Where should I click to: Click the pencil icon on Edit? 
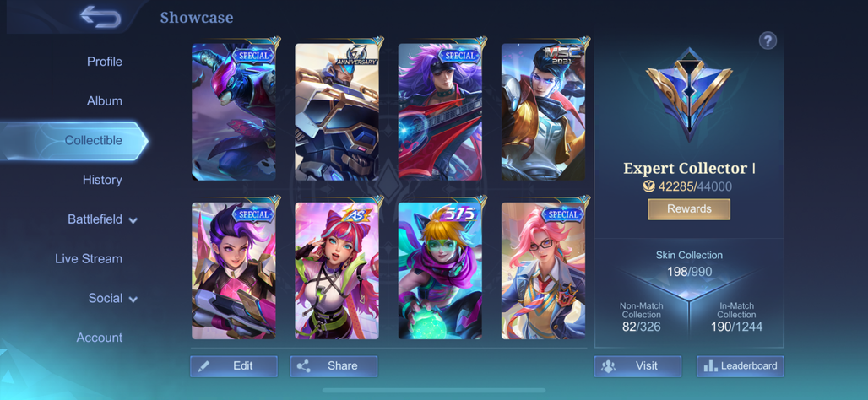tap(203, 366)
